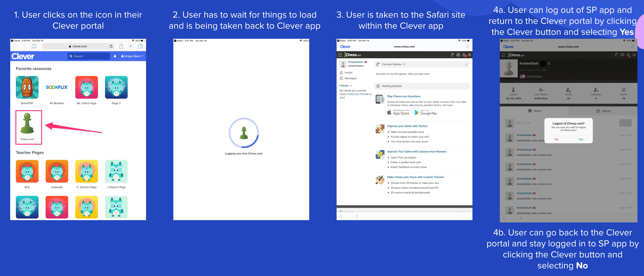Screen dimensions: 644x276
Task: Switch to the Notes tab on the profile
Action: click(x=535, y=111)
